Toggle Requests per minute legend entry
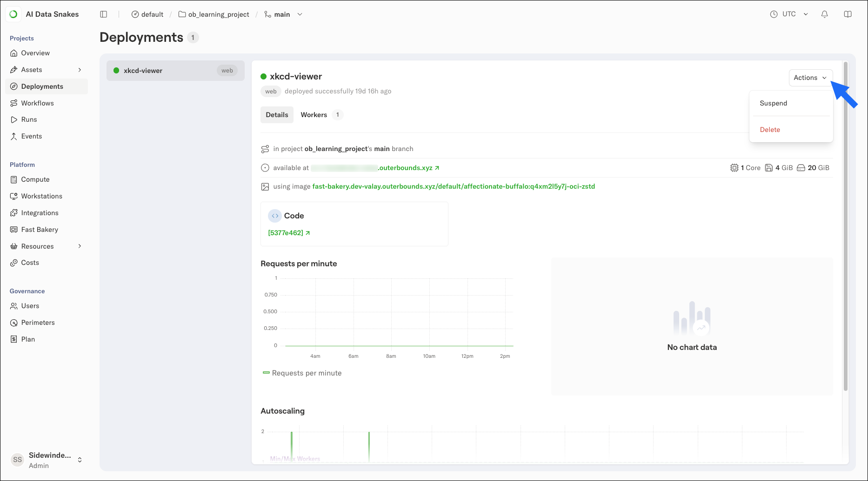This screenshot has height=481, width=868. [302, 373]
